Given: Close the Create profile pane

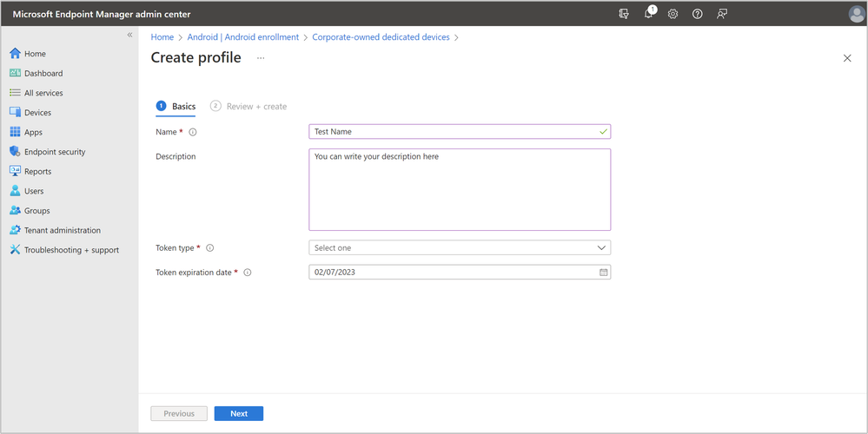Looking at the screenshot, I should pos(847,58).
